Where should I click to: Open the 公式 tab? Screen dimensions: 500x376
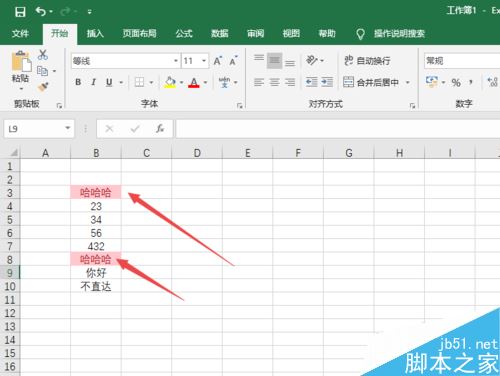[x=184, y=33]
